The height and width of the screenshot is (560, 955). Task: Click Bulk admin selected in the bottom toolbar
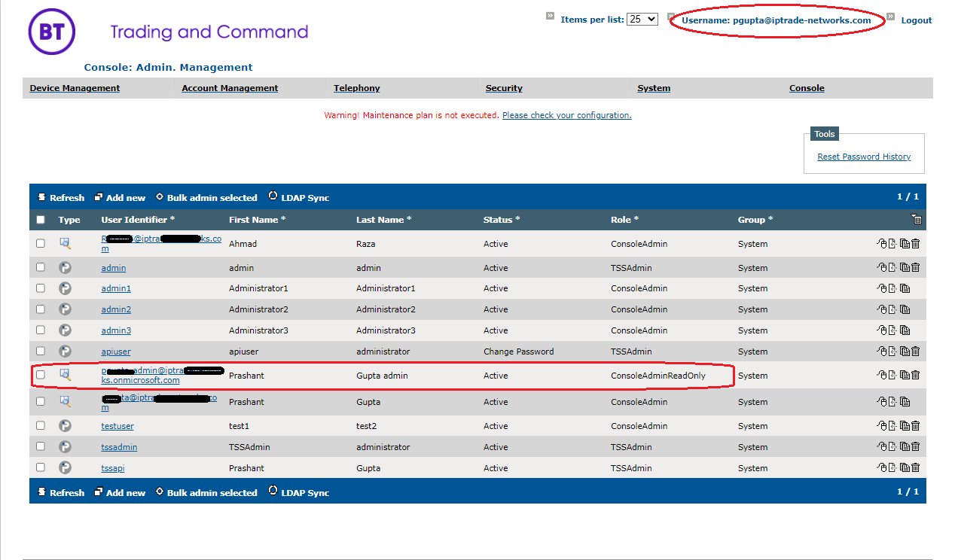[206, 493]
